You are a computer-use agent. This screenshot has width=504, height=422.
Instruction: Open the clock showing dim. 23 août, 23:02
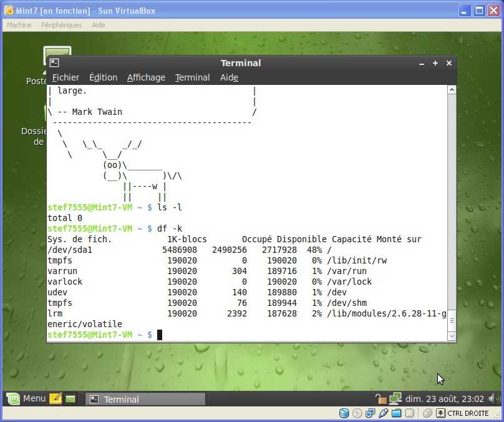pos(445,399)
